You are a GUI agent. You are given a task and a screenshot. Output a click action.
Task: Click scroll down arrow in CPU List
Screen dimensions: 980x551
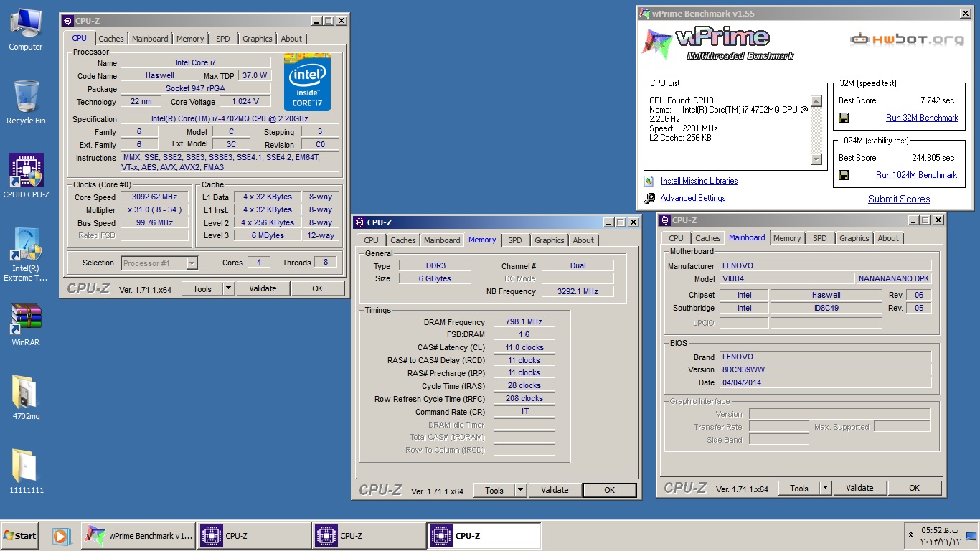816,159
